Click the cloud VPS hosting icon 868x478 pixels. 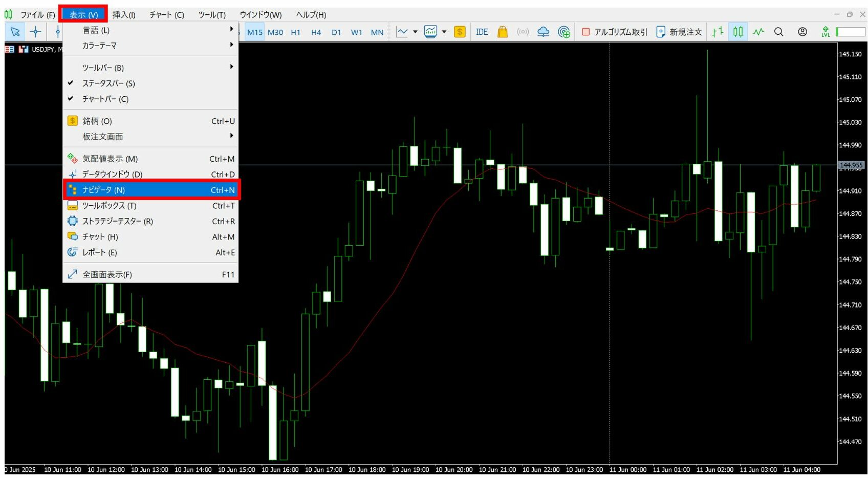(543, 32)
